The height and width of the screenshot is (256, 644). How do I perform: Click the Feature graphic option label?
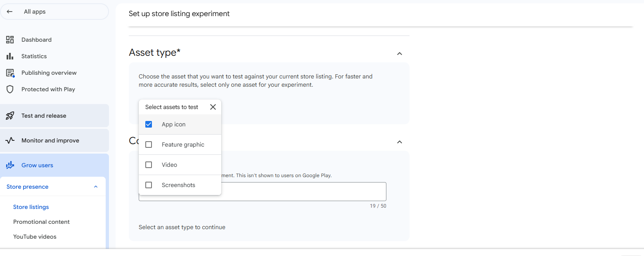pos(183,145)
